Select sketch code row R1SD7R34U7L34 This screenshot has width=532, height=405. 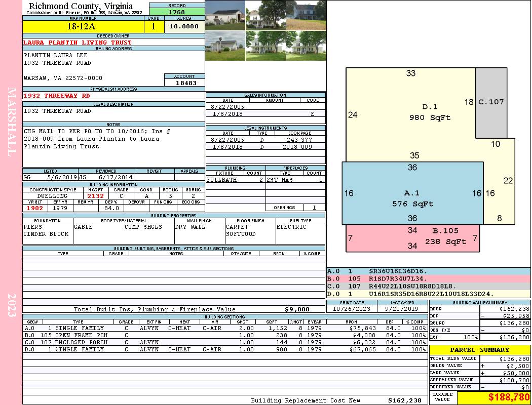[428, 278]
